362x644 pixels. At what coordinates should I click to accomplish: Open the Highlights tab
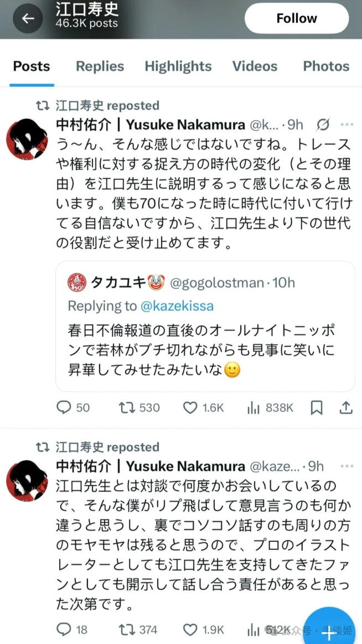[178, 66]
